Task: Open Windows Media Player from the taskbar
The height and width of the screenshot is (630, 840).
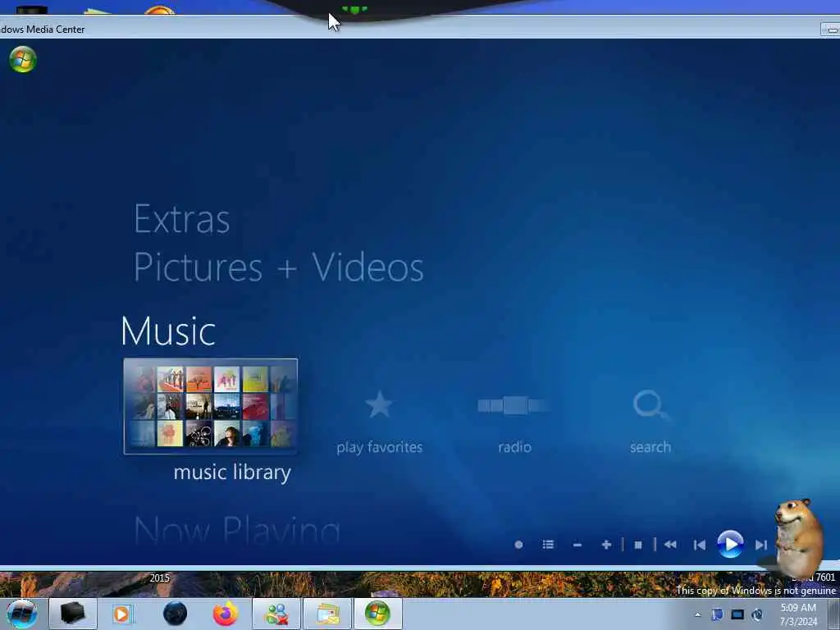Action: [x=122, y=614]
